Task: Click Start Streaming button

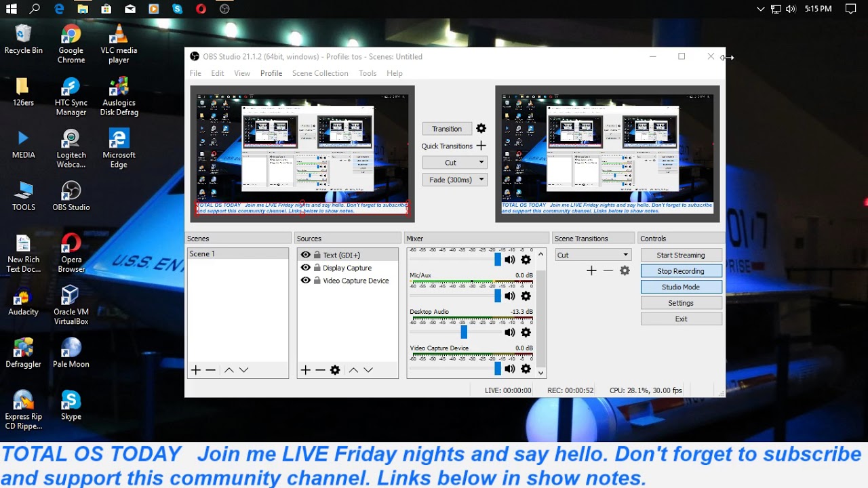Action: (681, 255)
